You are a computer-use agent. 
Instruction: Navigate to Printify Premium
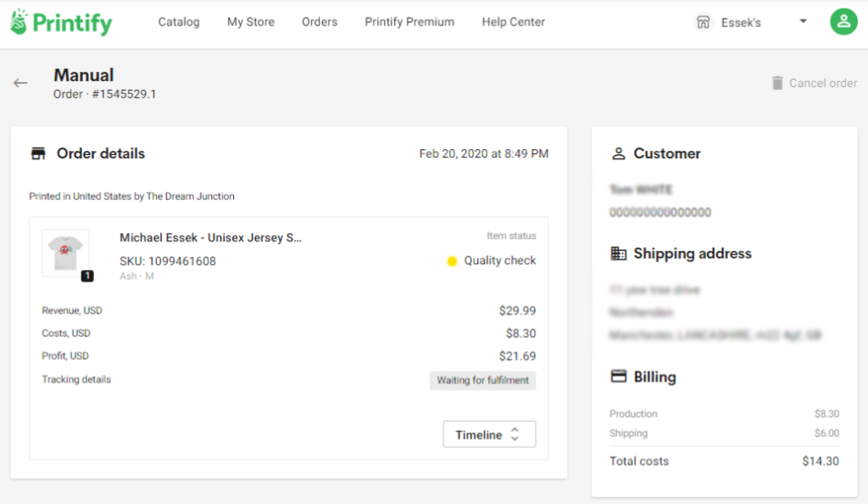click(409, 22)
